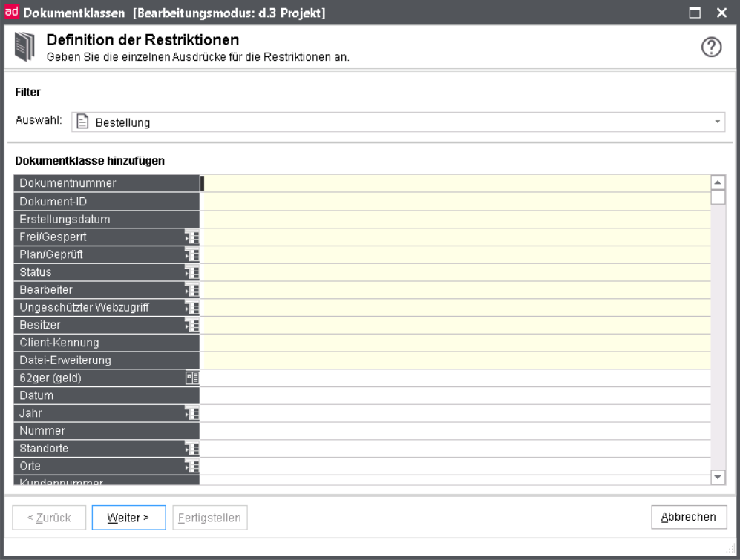Select the Client-Kennung row header
This screenshot has width=740, height=560.
point(107,343)
